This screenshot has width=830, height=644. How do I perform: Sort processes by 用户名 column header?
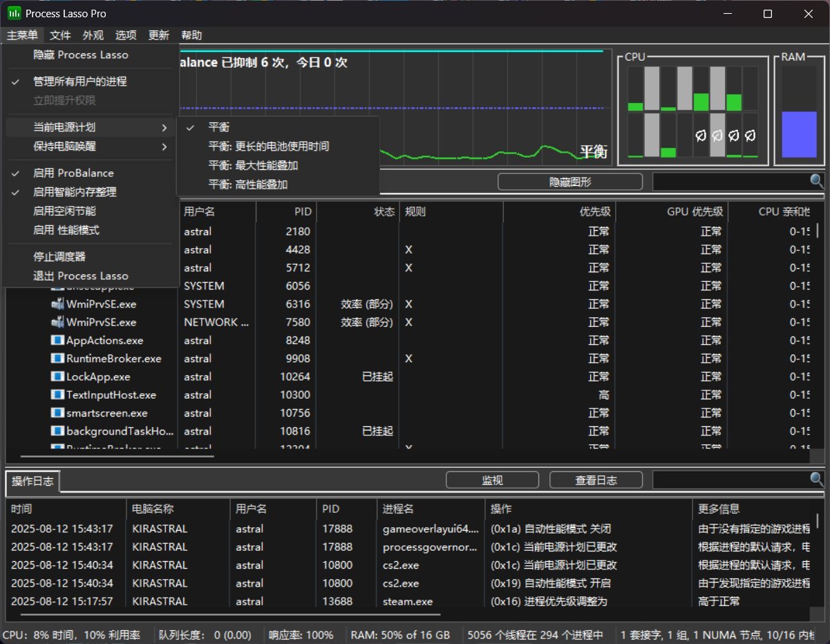pyautogui.click(x=217, y=212)
